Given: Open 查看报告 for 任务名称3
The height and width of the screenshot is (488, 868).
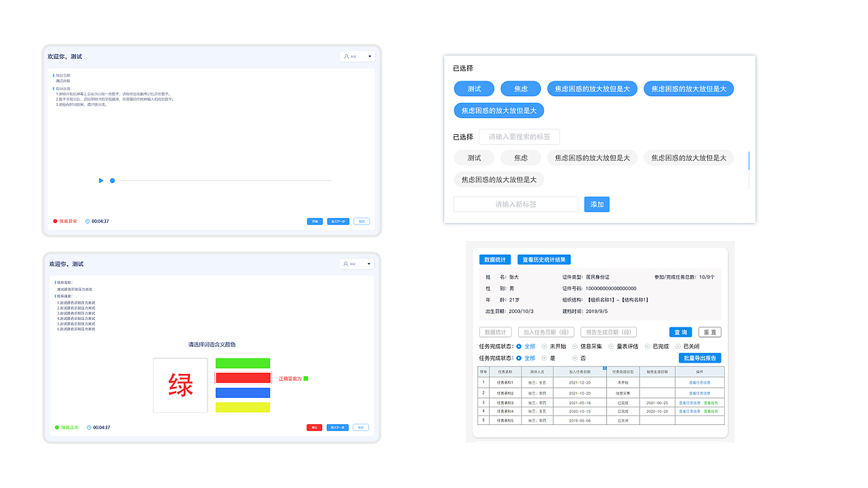Looking at the screenshot, I should pos(711,403).
